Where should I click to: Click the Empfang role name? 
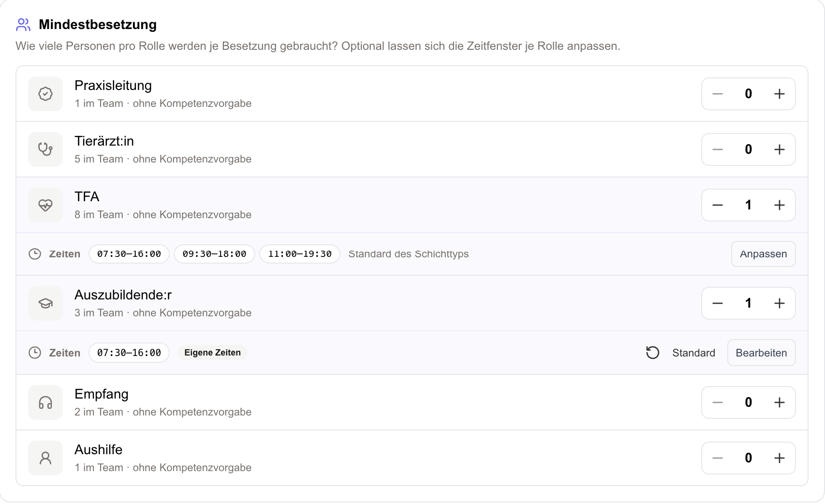[x=102, y=394]
